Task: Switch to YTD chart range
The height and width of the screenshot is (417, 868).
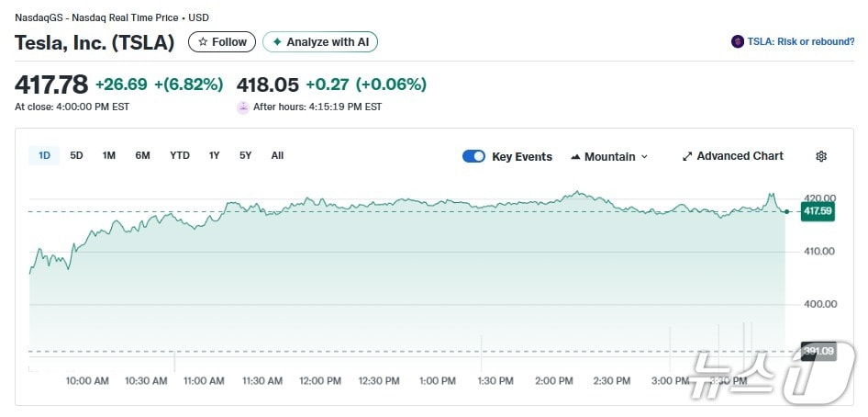Action: coord(180,155)
